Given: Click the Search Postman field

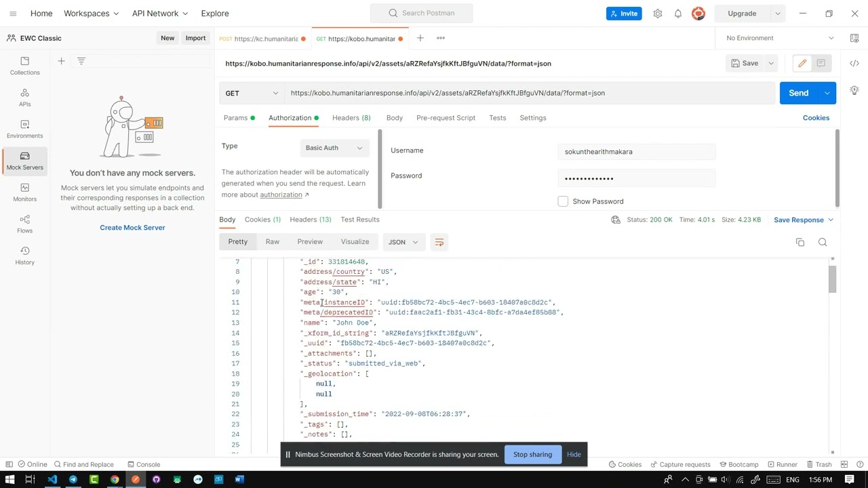Looking at the screenshot, I should 421,13.
